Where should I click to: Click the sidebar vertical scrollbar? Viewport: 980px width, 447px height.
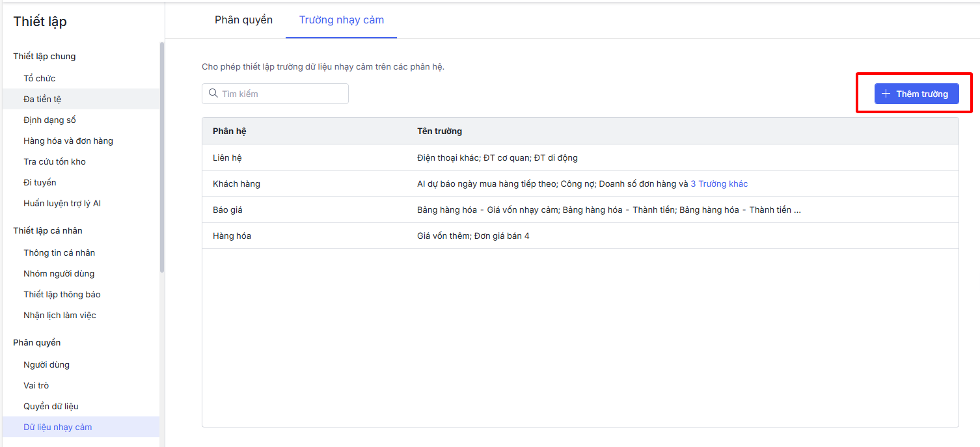coord(162,156)
